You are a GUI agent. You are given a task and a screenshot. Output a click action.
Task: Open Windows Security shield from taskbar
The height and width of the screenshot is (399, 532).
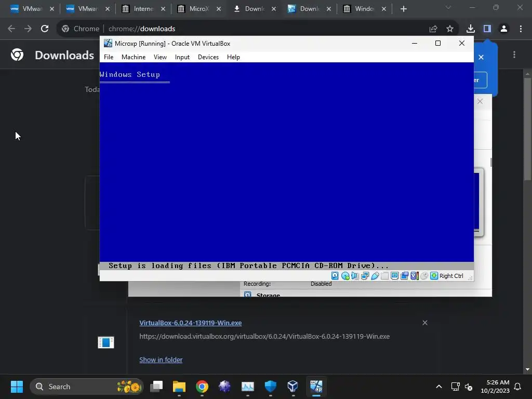click(x=270, y=387)
